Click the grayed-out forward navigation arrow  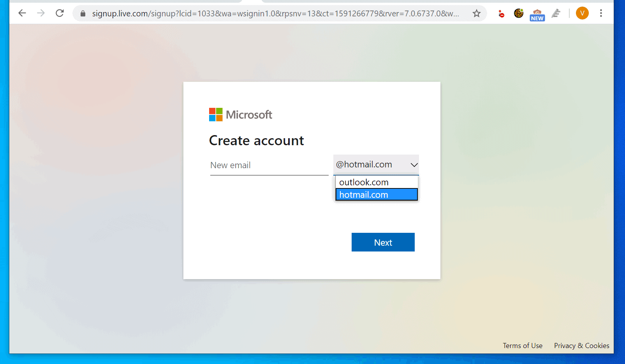click(41, 13)
